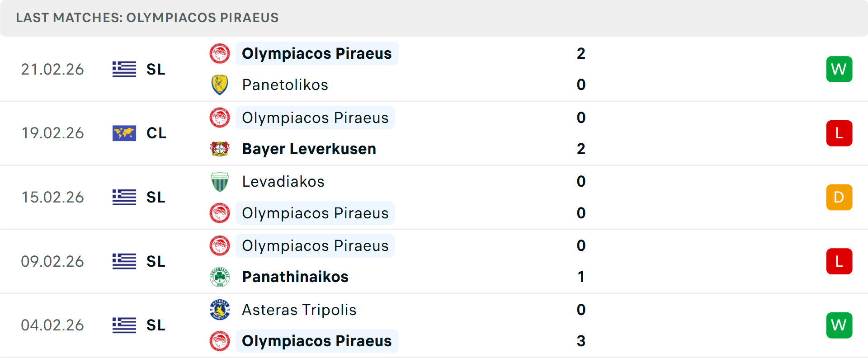This screenshot has width=868, height=358.
Task: Click the Champions League globe icon
Action: pyautogui.click(x=124, y=133)
